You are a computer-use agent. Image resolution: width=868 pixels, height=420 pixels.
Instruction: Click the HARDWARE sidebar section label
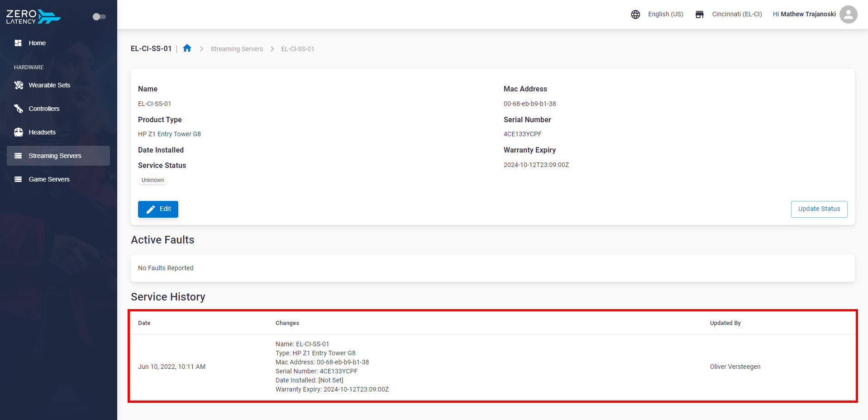pyautogui.click(x=29, y=67)
